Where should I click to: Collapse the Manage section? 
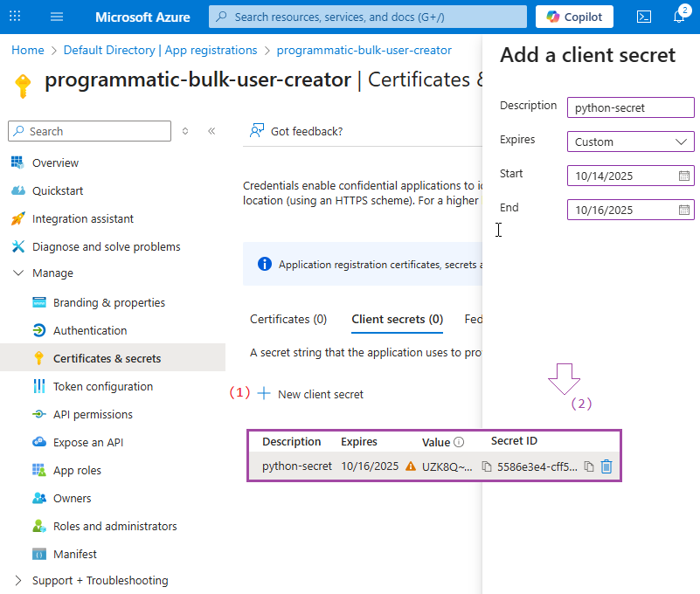pyautogui.click(x=18, y=273)
